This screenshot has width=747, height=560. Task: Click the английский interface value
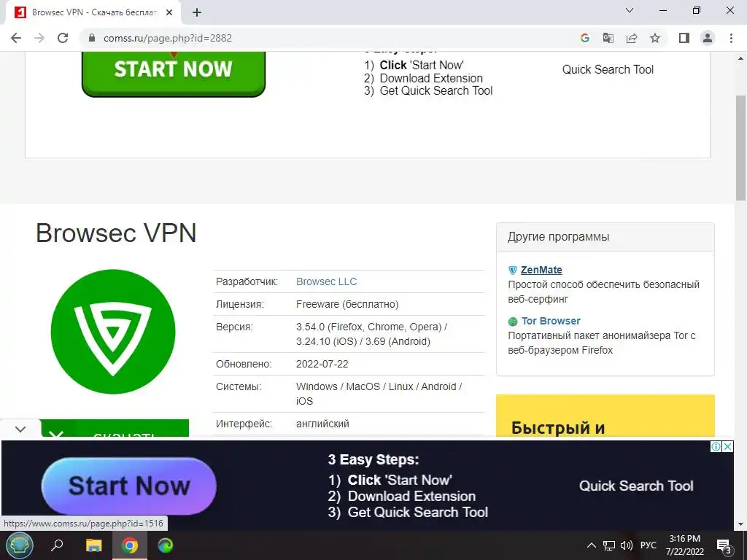click(x=322, y=424)
